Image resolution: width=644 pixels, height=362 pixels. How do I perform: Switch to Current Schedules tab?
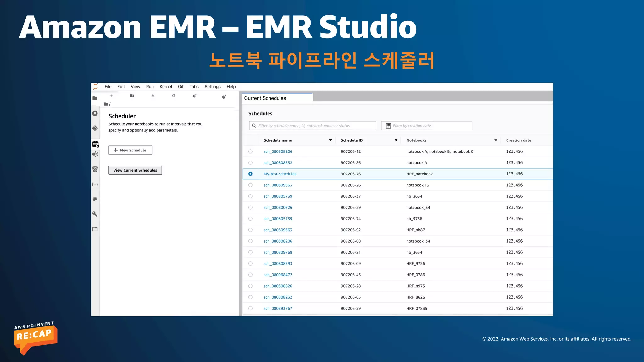point(277,98)
